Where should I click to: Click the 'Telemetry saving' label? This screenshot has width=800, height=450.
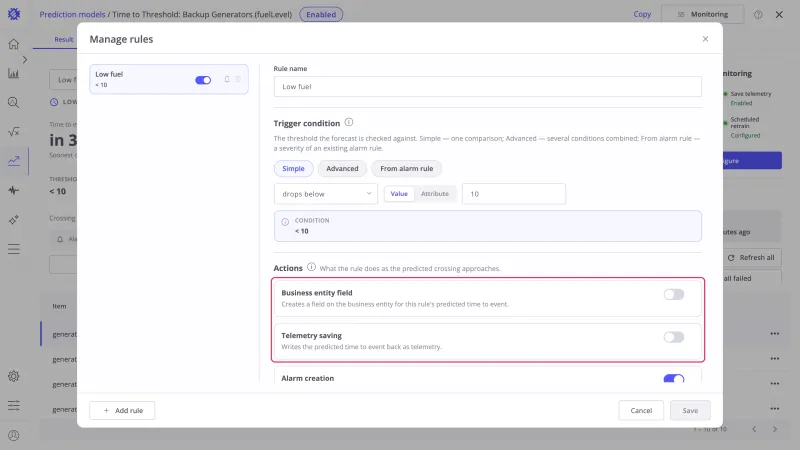click(311, 336)
